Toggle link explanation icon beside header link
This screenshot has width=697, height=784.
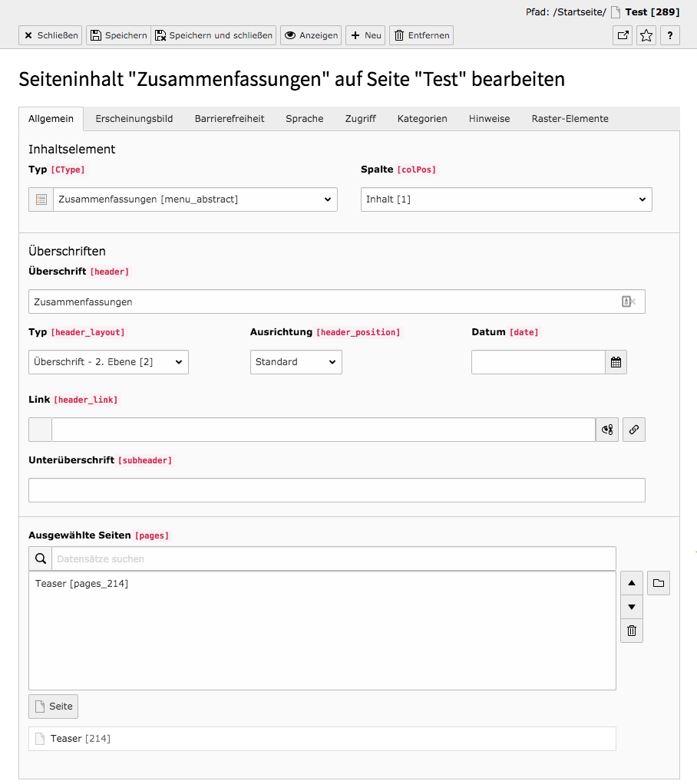point(607,430)
